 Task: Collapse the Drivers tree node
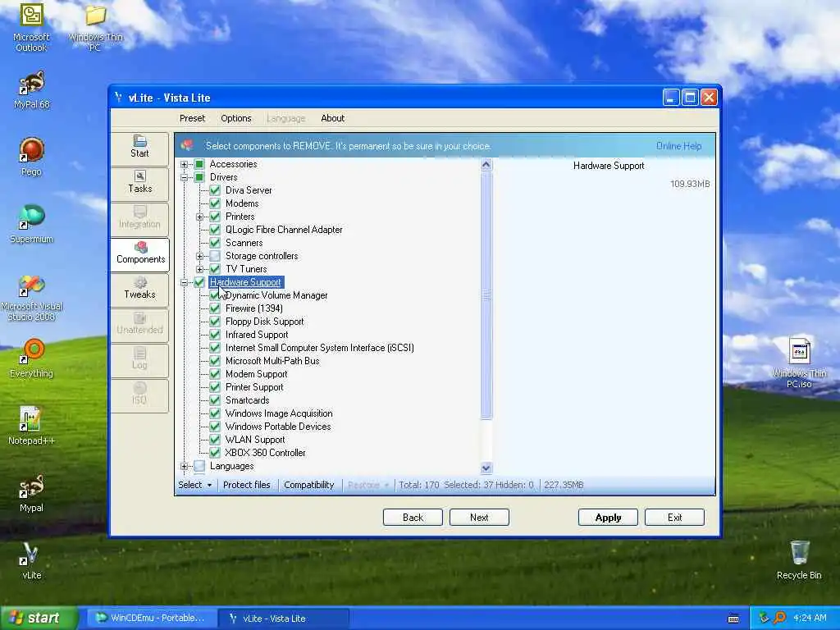click(x=184, y=177)
